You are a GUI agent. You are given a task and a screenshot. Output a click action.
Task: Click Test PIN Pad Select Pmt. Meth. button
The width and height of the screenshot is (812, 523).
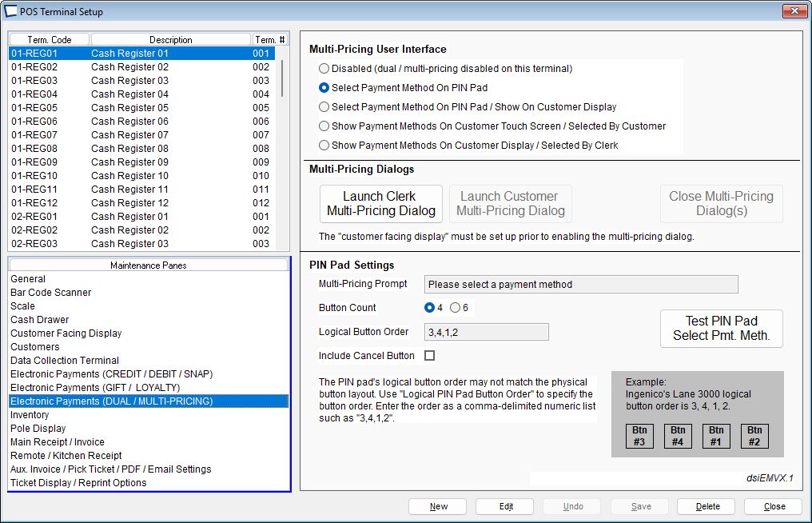pyautogui.click(x=722, y=328)
